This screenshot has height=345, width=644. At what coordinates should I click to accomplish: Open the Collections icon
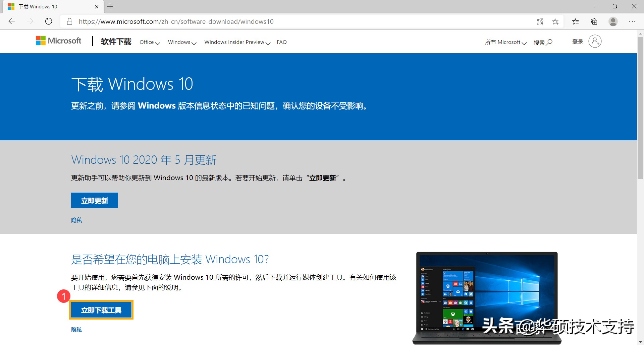[x=594, y=21]
